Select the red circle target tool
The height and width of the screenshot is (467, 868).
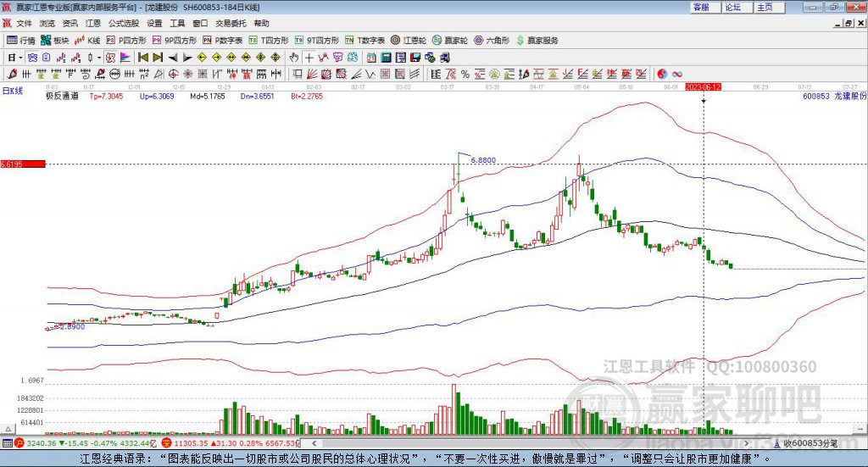(x=173, y=74)
